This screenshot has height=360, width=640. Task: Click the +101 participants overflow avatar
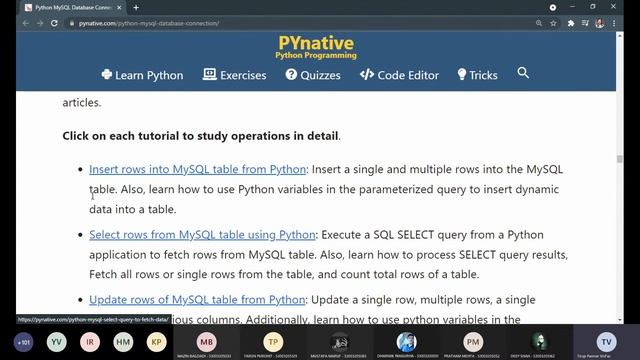coord(23,342)
